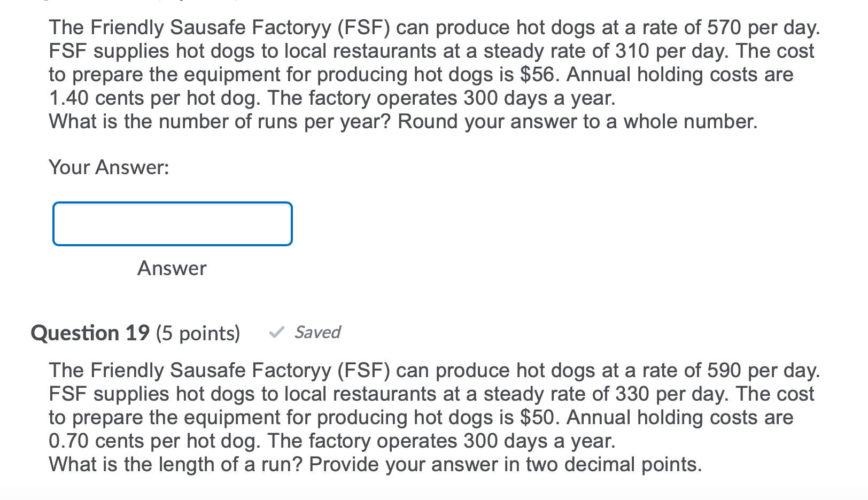This screenshot has height=500, width=868.
Task: Click inside the answer input box
Action: click(171, 224)
